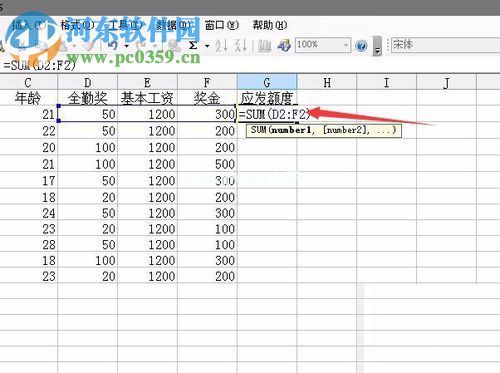The image size is (500, 373).
Task: Select column C header
Action: pos(29,82)
